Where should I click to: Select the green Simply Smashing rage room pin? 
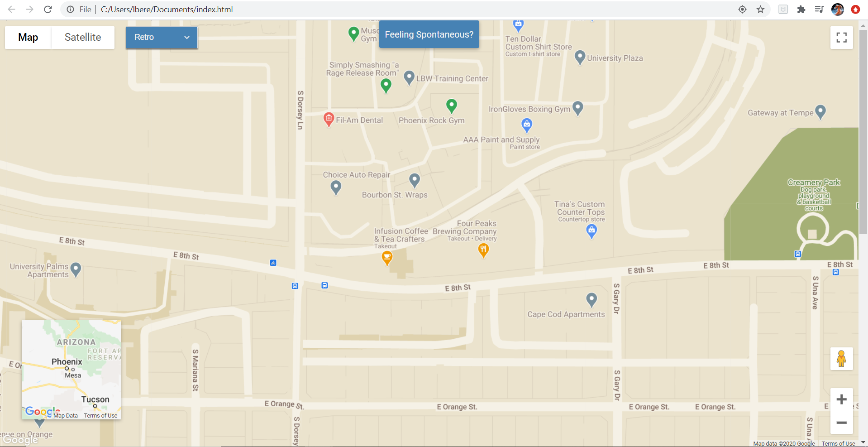click(386, 85)
